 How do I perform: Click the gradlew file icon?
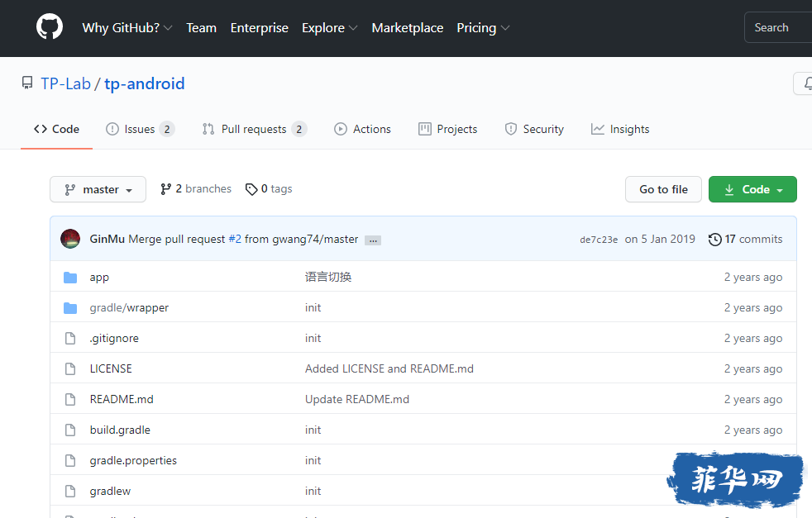coord(70,491)
